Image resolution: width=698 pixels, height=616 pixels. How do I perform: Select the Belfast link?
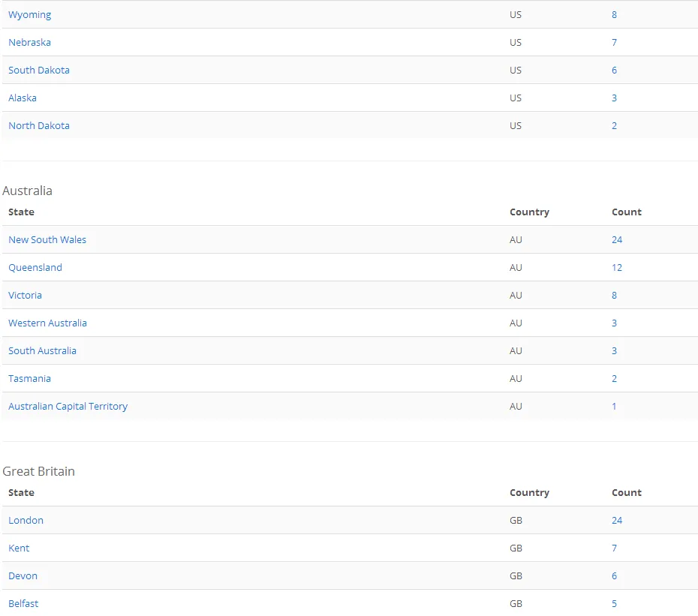[x=23, y=604]
